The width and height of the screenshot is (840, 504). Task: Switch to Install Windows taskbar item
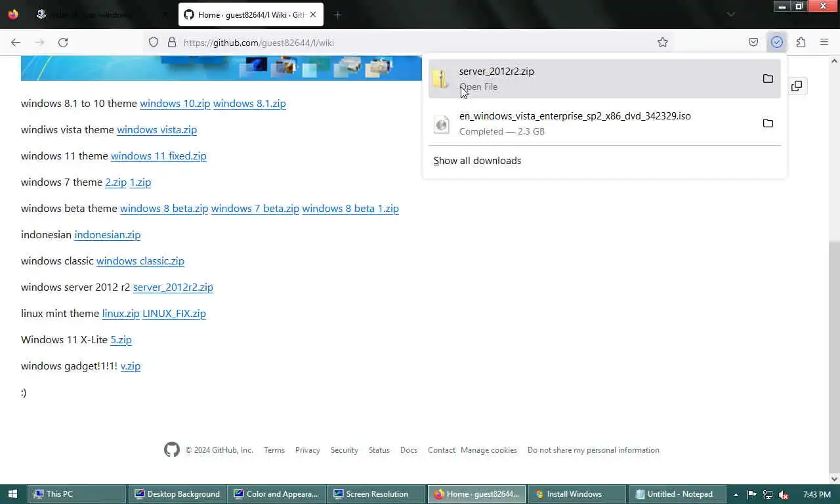(x=577, y=494)
